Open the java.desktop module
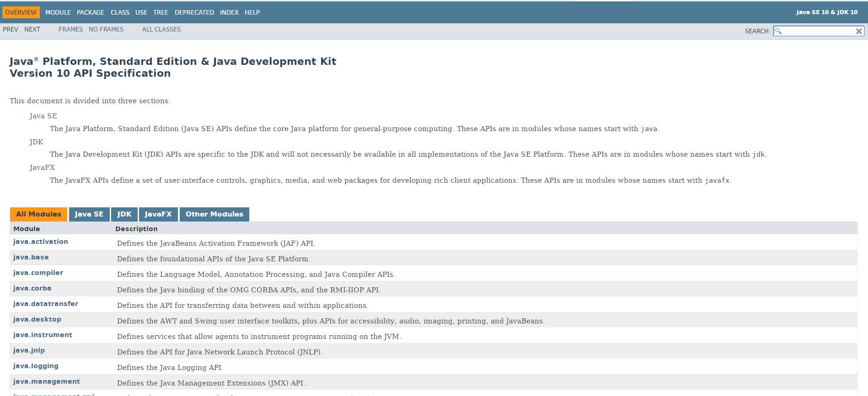The width and height of the screenshot is (868, 396). (x=37, y=319)
